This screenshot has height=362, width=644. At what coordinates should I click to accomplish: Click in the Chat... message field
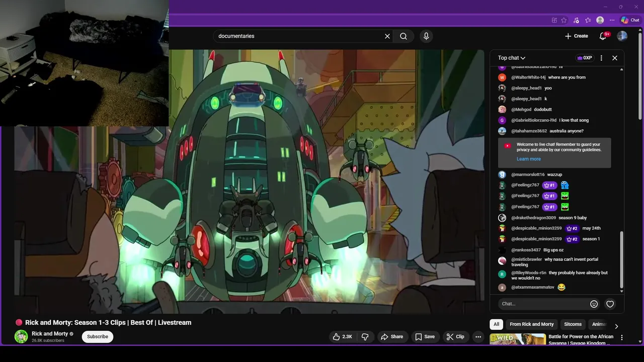[x=543, y=304]
